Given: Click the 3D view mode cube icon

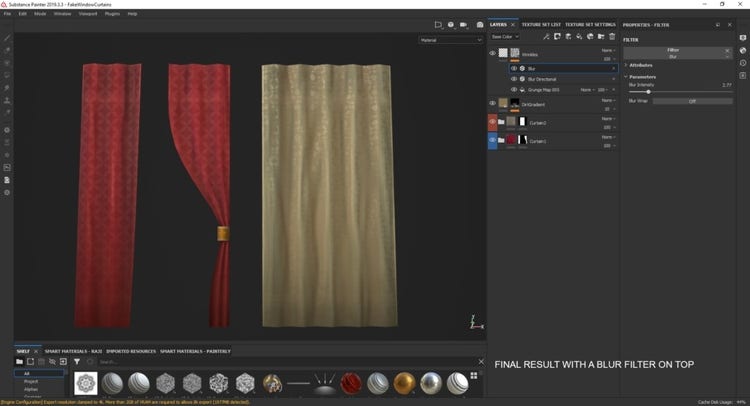Looking at the screenshot, I should 451,25.
